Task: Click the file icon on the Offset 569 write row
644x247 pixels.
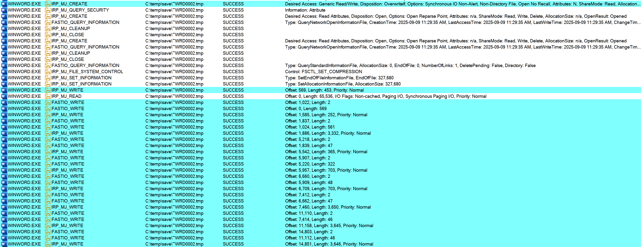Action: pyautogui.click(x=48, y=90)
